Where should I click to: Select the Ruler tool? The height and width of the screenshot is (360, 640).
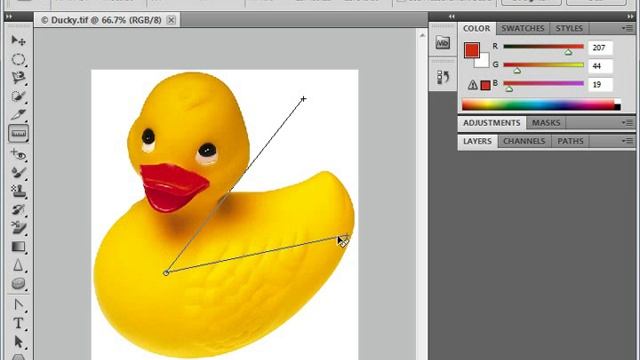[x=18, y=133]
